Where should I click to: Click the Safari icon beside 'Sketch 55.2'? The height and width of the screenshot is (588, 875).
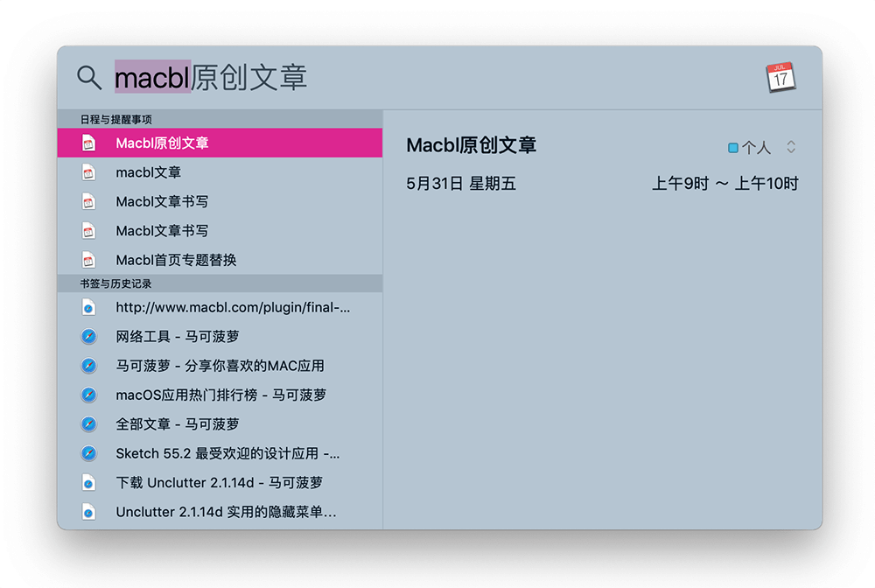[88, 453]
